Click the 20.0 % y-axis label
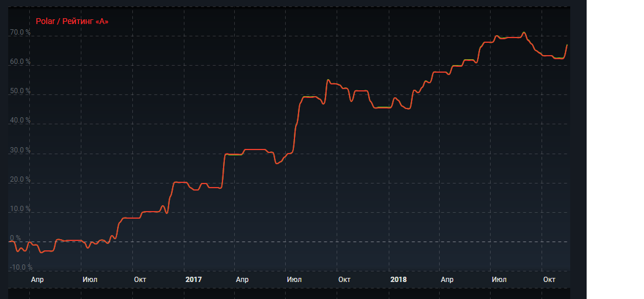Image resolution: width=644 pixels, height=299 pixels. tap(20, 179)
